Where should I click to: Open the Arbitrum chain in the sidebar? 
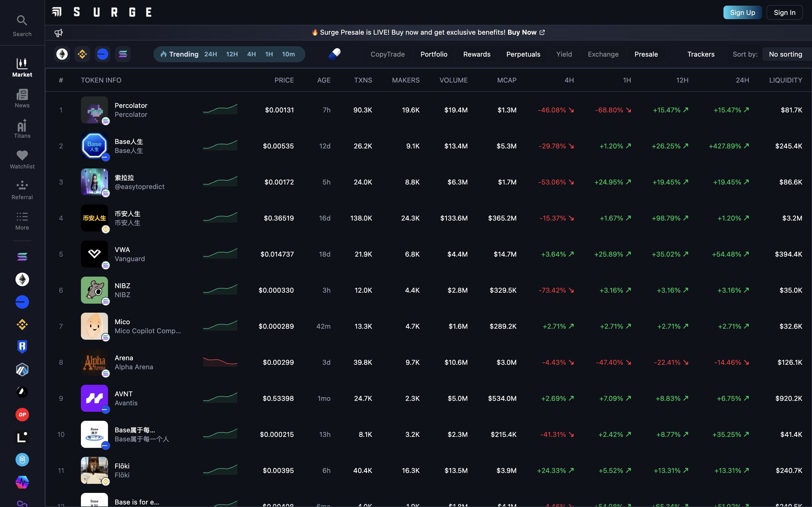click(22, 370)
